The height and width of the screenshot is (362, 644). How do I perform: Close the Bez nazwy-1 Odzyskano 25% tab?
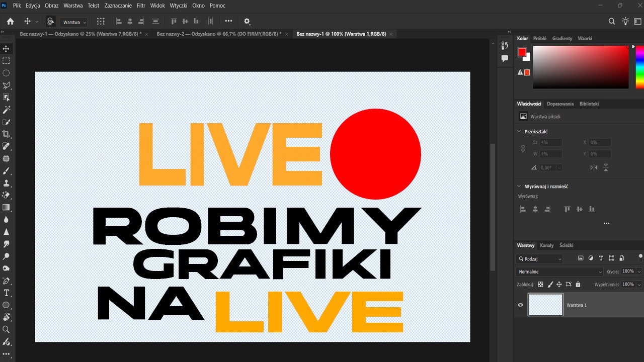147,34
